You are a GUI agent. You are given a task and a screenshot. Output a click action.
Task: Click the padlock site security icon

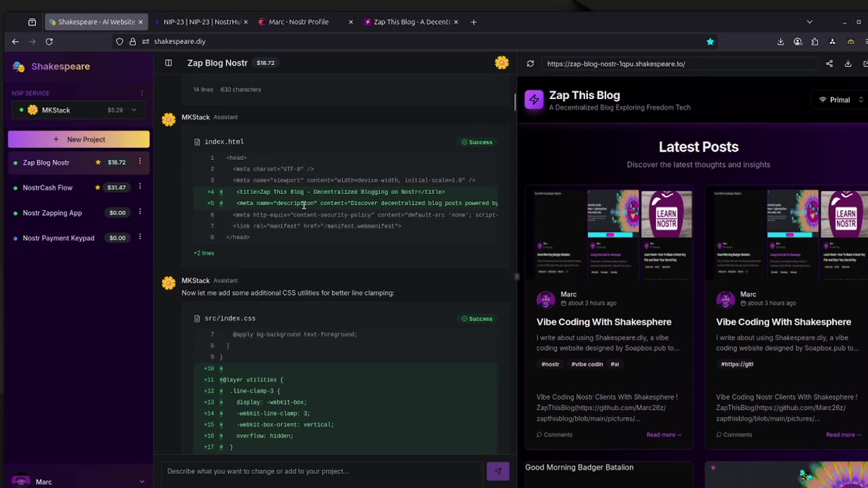pyautogui.click(x=132, y=41)
